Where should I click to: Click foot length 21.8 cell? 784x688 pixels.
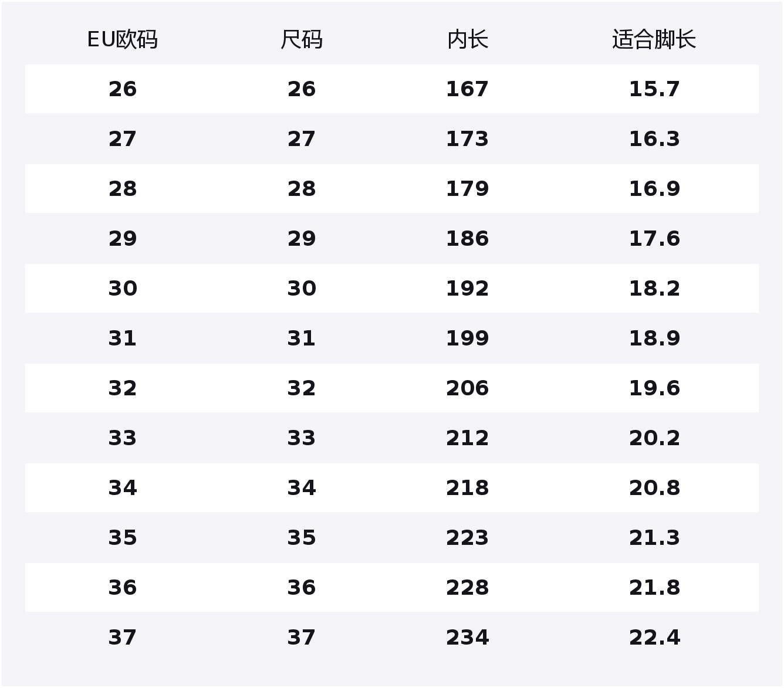(654, 588)
